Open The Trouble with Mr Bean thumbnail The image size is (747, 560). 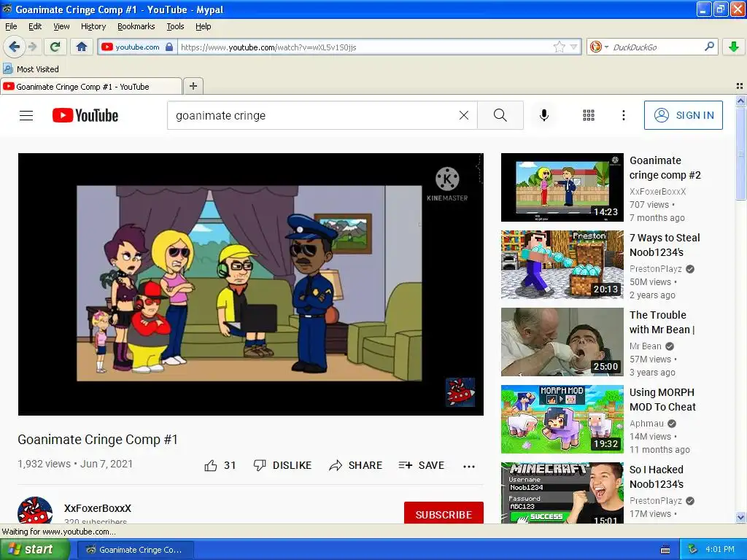point(562,342)
